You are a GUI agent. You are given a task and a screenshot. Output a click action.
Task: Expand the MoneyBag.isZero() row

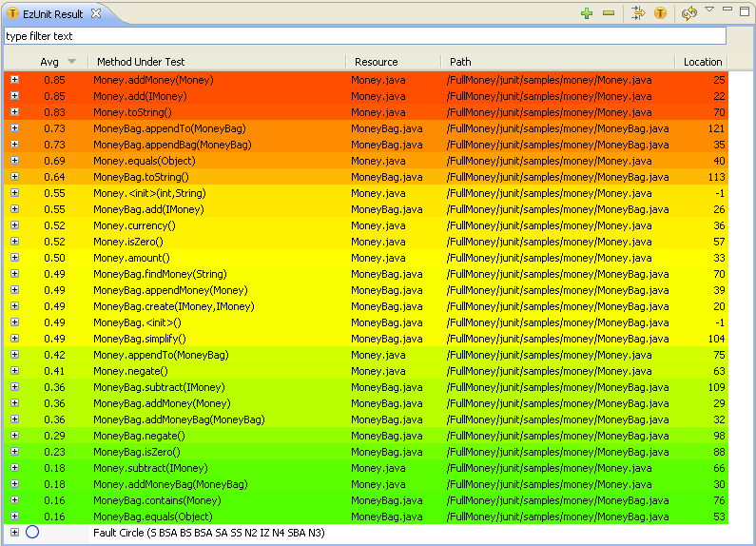15,452
